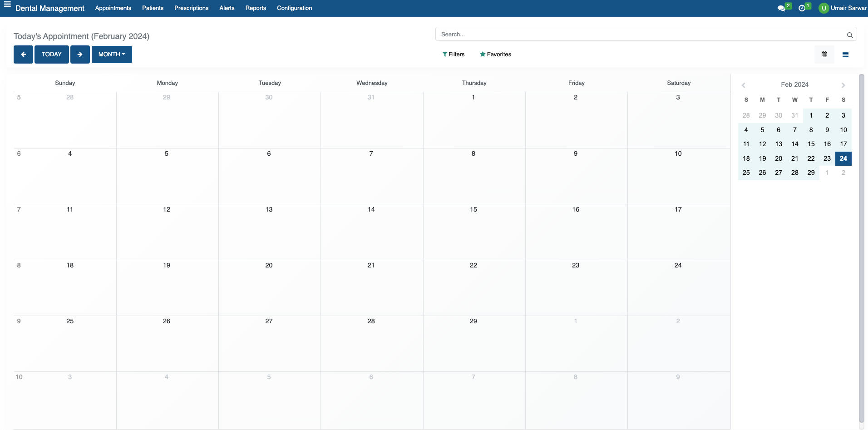Go to previous month with left arrow button
This screenshot has width=868, height=430.
coord(23,54)
